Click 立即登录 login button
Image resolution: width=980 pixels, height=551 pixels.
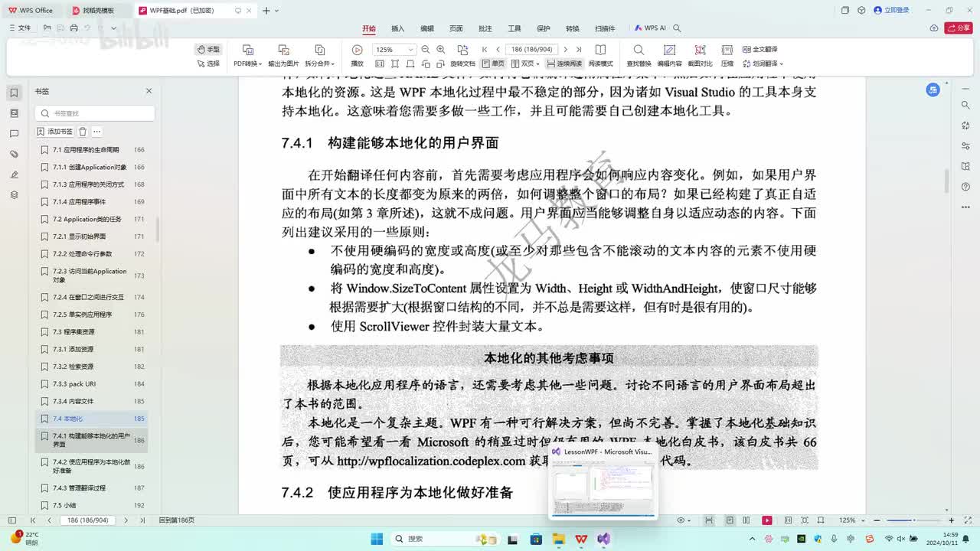891,10
